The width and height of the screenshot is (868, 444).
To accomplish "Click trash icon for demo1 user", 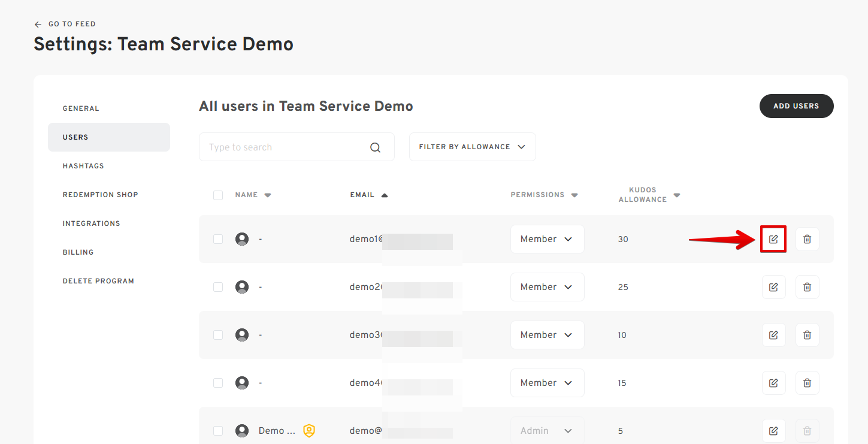I will pos(807,239).
